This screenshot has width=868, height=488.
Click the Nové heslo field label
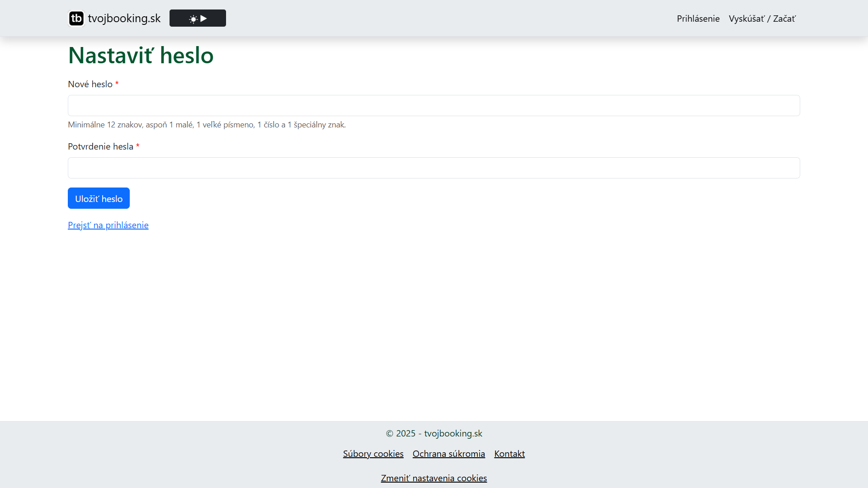90,84
